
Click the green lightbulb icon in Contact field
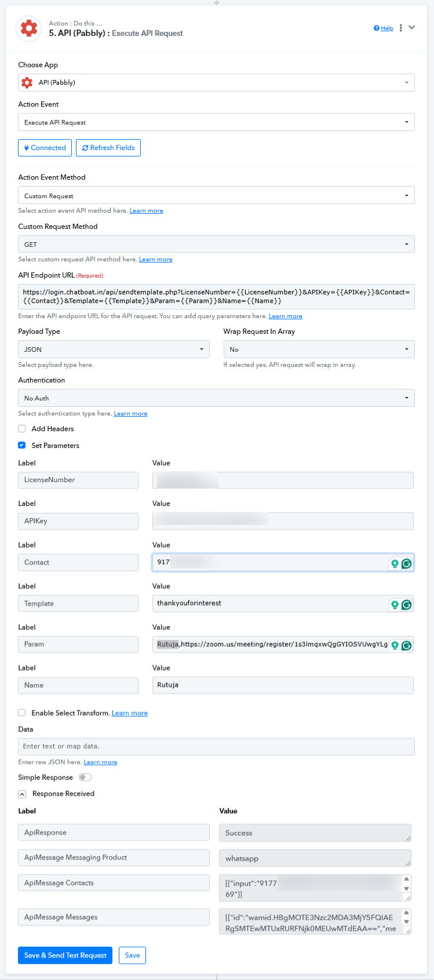click(395, 563)
